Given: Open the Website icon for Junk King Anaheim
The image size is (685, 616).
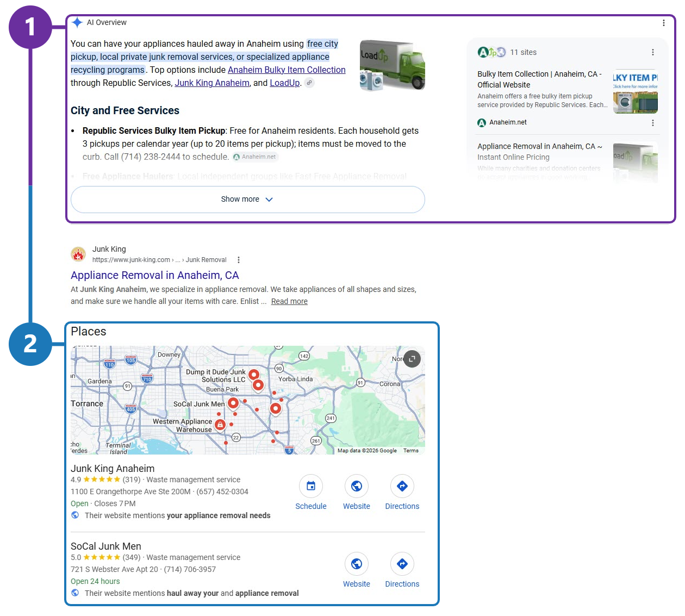Looking at the screenshot, I should [x=357, y=486].
